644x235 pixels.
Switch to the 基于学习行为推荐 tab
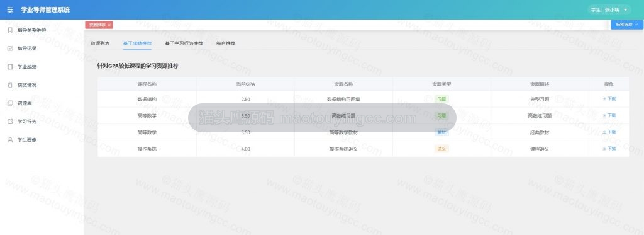(x=184, y=43)
